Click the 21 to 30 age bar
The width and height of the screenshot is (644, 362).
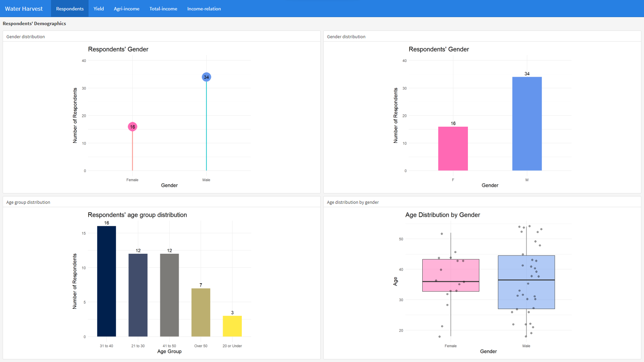138,295
